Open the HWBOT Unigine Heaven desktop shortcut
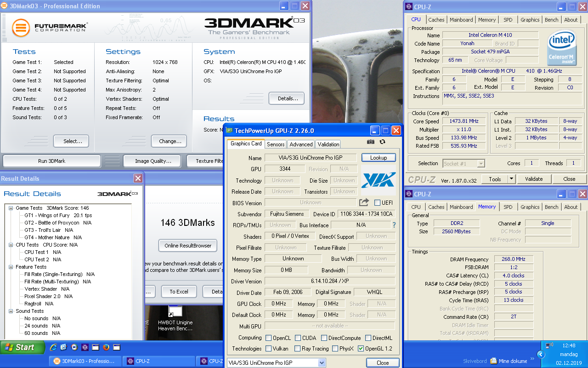 [x=175, y=318]
